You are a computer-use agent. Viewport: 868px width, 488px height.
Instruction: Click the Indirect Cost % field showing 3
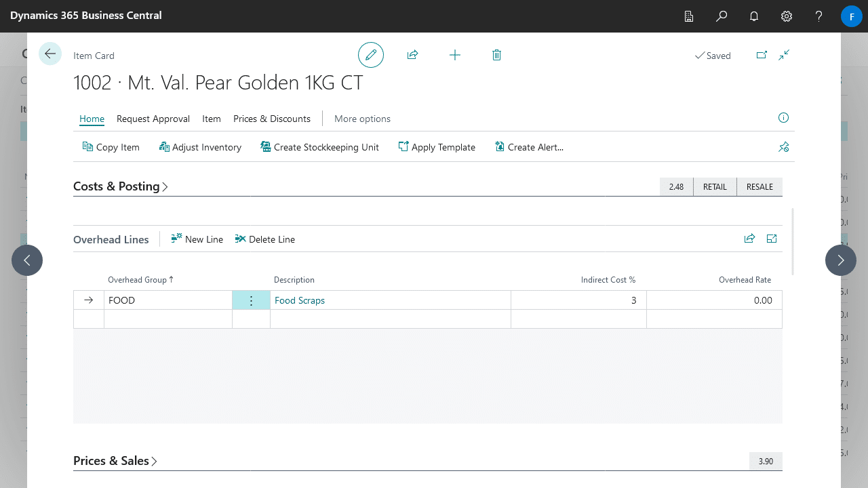point(578,300)
